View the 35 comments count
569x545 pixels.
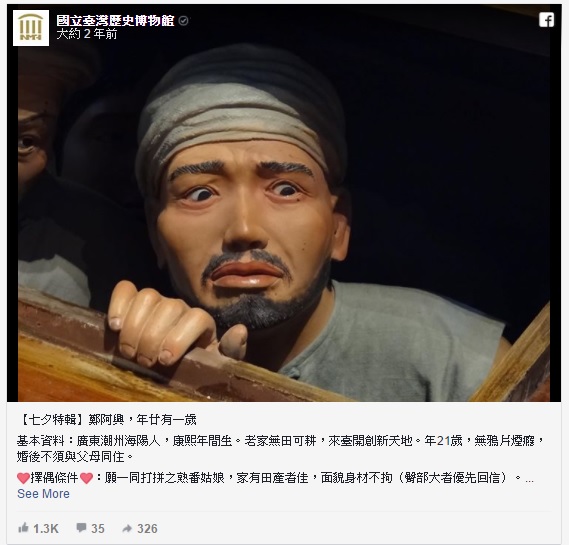point(98,528)
